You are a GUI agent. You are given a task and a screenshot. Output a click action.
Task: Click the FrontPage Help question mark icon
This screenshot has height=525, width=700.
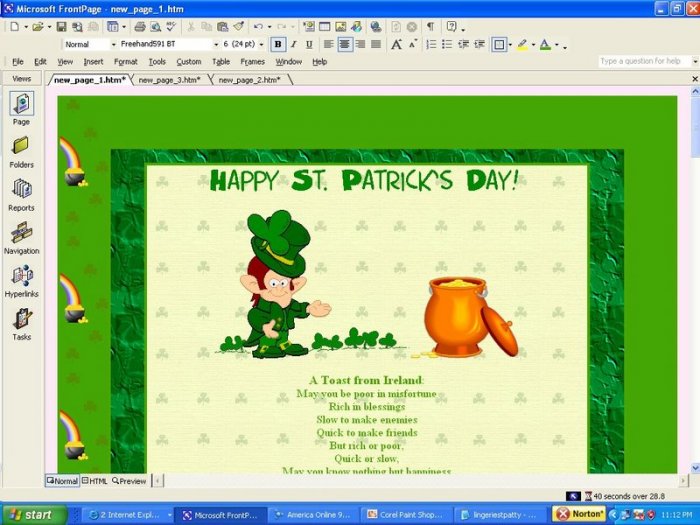tap(451, 27)
